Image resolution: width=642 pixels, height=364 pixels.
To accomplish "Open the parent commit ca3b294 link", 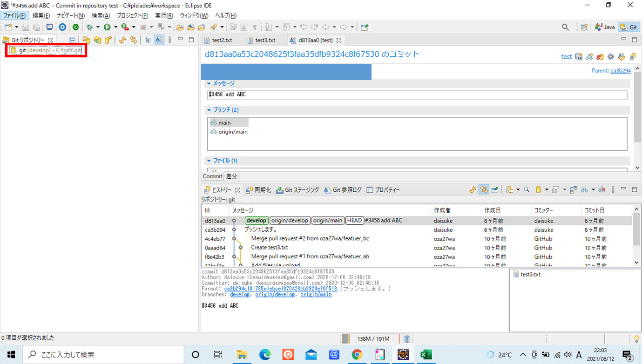I will pos(622,70).
